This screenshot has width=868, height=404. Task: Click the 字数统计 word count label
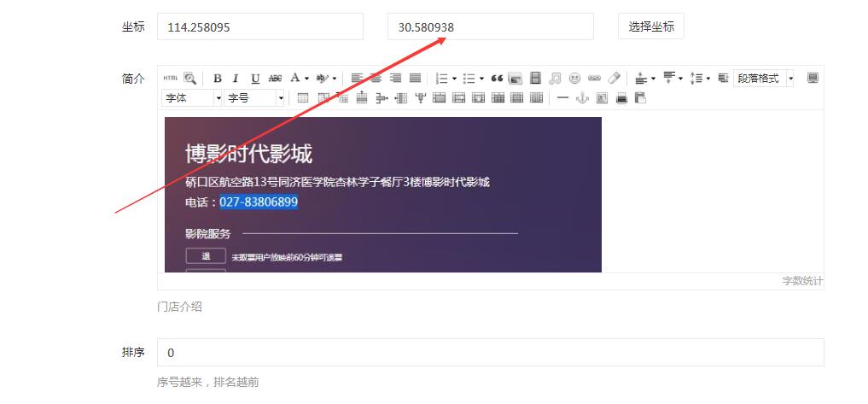coord(802,281)
